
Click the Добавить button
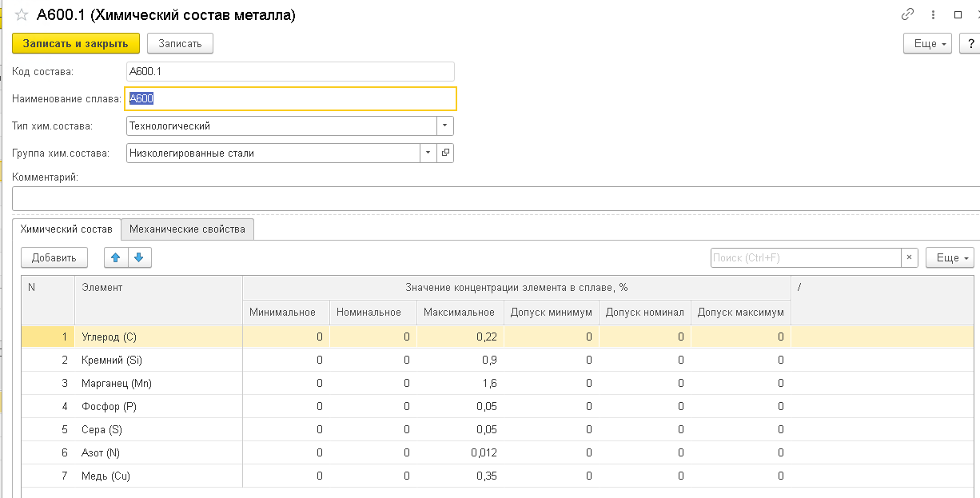54,257
